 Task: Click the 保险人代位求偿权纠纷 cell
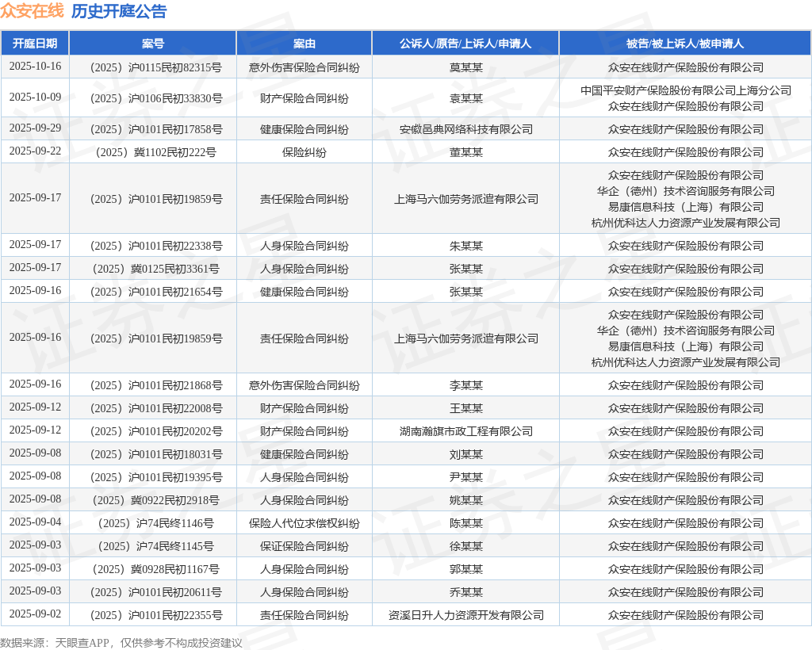click(x=304, y=523)
